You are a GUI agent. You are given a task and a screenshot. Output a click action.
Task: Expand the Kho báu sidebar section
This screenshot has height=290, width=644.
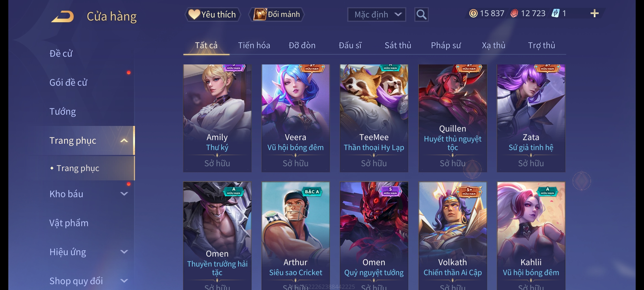(124, 194)
